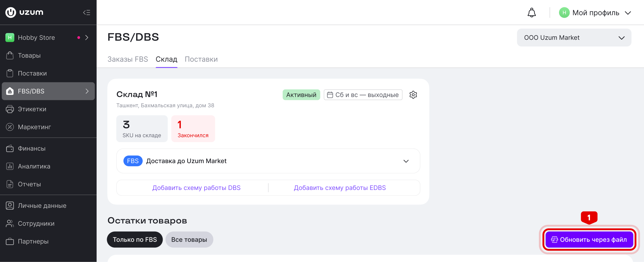This screenshot has width=644, height=262.
Task: Click the Uzum logo icon
Action: [11, 12]
